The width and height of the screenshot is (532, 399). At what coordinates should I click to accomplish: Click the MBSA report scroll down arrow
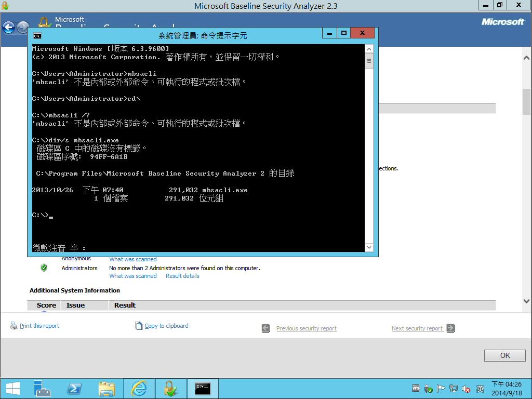pos(526,301)
